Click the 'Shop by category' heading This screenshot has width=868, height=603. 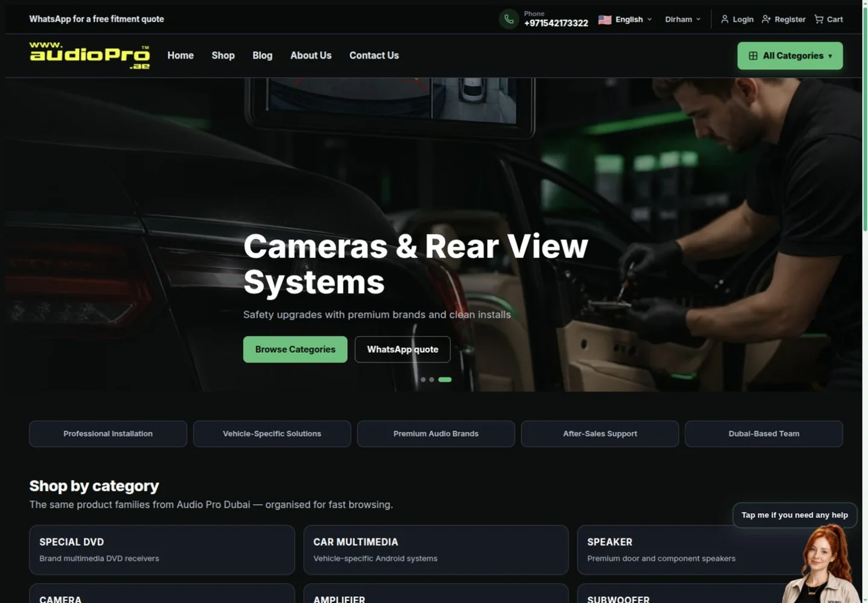[94, 486]
